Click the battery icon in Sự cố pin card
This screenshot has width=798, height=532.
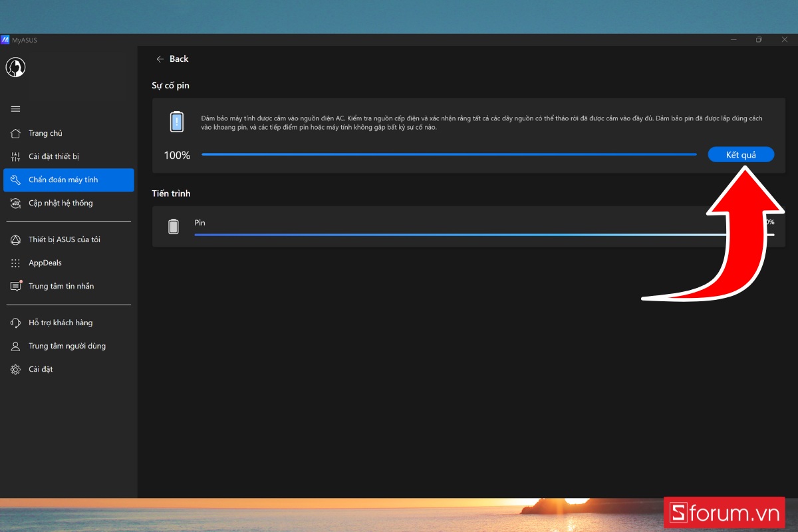176,122
